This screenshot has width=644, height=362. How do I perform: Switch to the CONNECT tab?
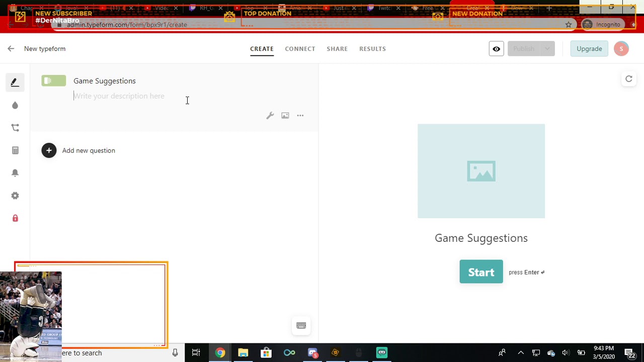[300, 49]
